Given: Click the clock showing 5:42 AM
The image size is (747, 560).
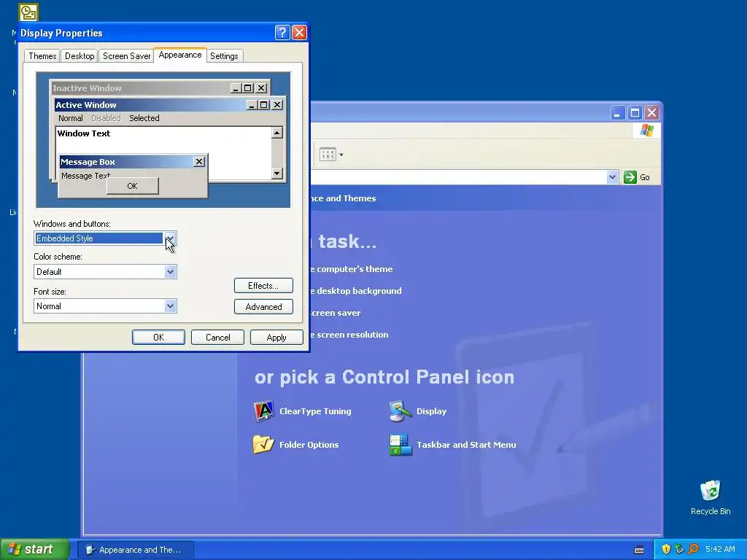Looking at the screenshot, I should pos(720,549).
